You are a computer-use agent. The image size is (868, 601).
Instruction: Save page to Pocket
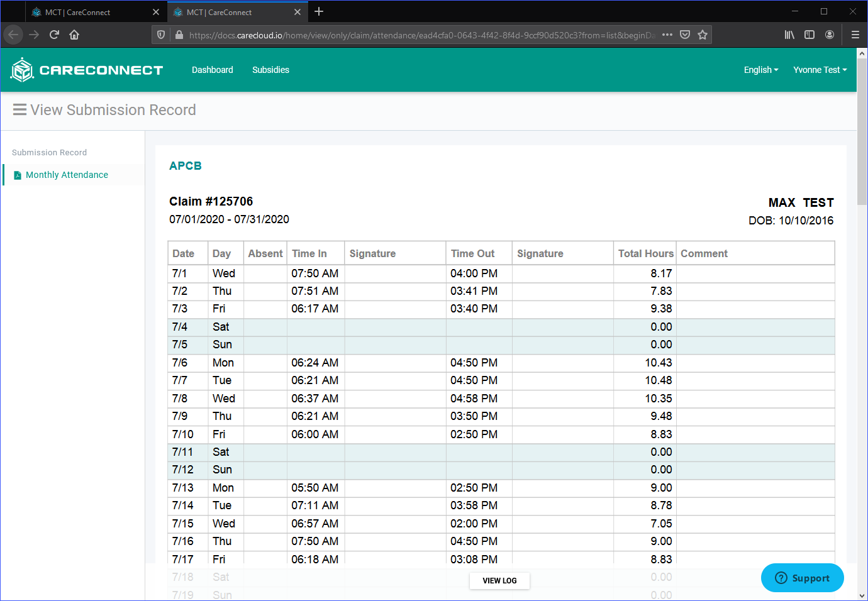pyautogui.click(x=685, y=35)
